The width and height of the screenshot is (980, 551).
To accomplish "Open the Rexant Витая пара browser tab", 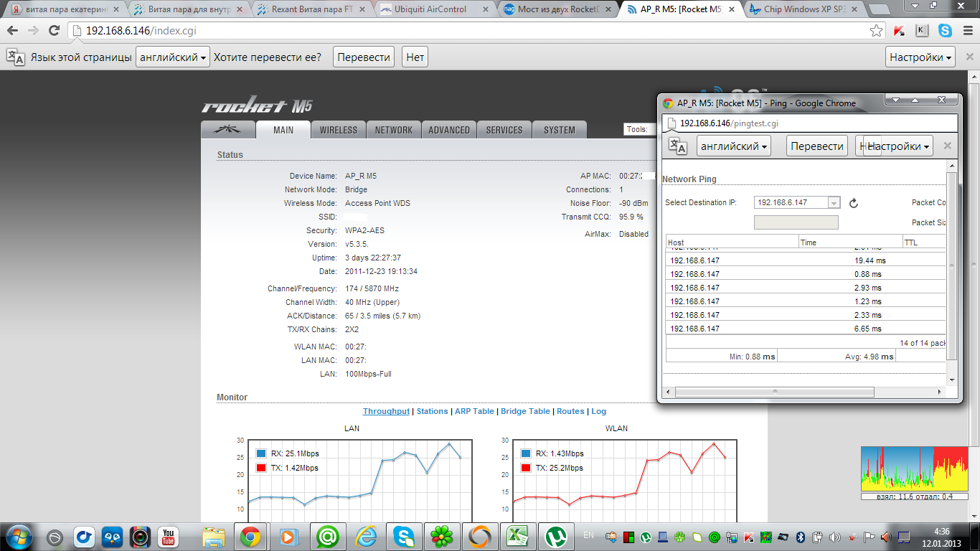I will (313, 9).
